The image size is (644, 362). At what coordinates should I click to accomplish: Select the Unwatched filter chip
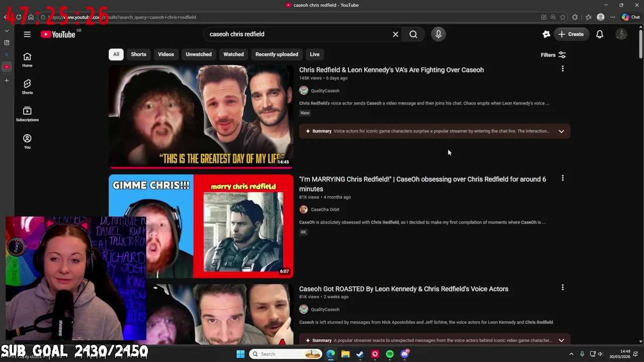[199, 54]
